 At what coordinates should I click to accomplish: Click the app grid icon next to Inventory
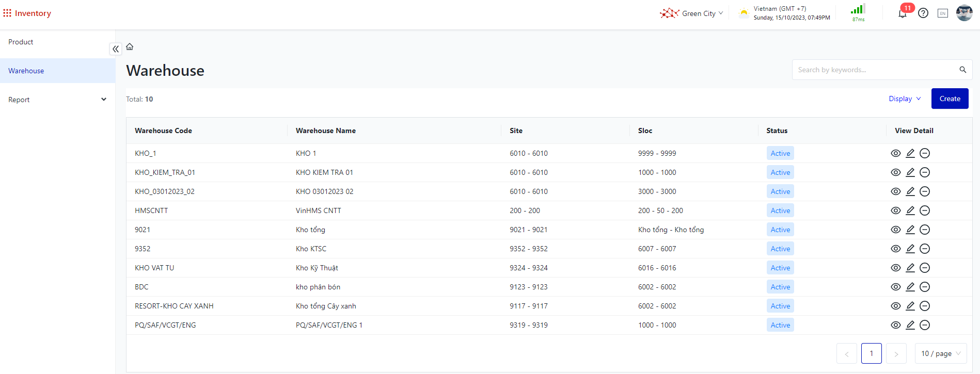(7, 13)
